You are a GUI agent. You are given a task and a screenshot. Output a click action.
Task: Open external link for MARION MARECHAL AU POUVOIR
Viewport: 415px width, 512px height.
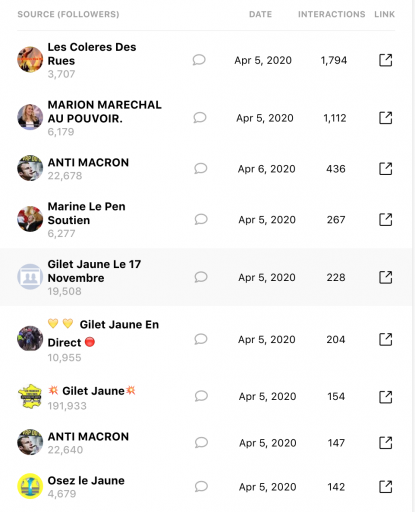coord(386,118)
